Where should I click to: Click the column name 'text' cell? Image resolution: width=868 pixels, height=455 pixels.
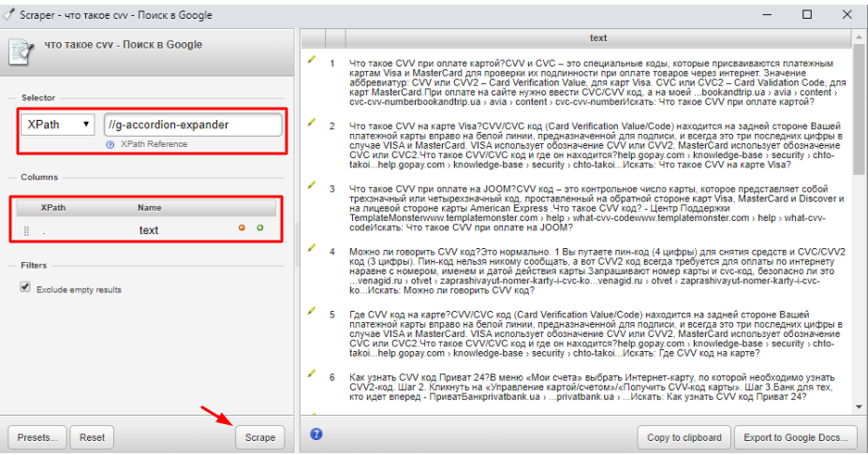pyautogui.click(x=149, y=230)
